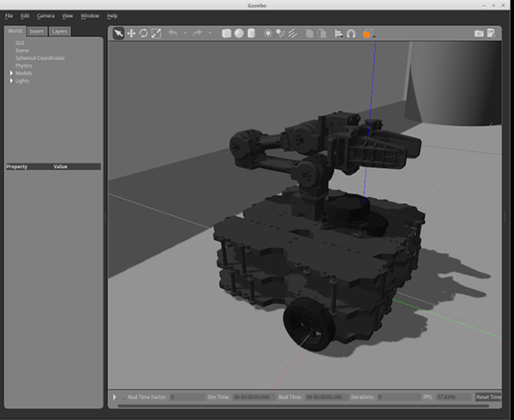514x420 pixels.
Task: Insert a sphere shape
Action: pyautogui.click(x=239, y=33)
